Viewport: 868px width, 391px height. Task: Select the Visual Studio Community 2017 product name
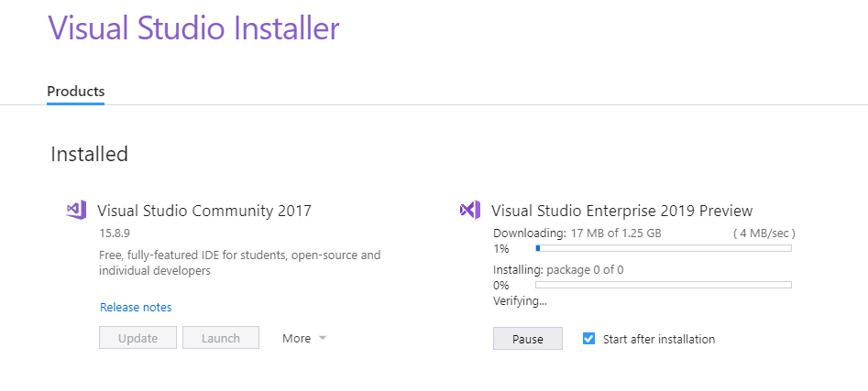pos(204,211)
